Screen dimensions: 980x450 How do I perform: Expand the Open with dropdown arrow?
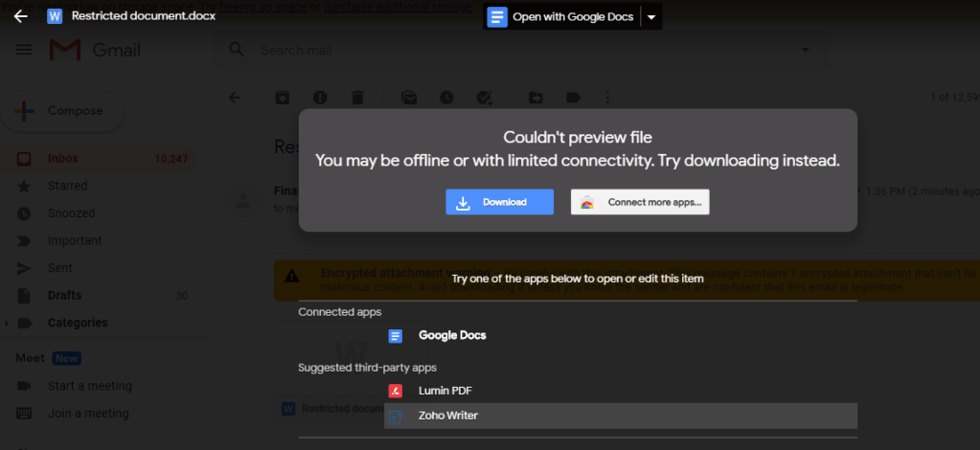tap(651, 17)
